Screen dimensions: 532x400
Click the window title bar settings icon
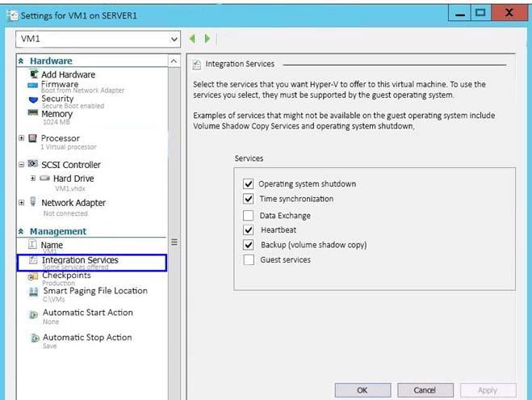tap(12, 15)
